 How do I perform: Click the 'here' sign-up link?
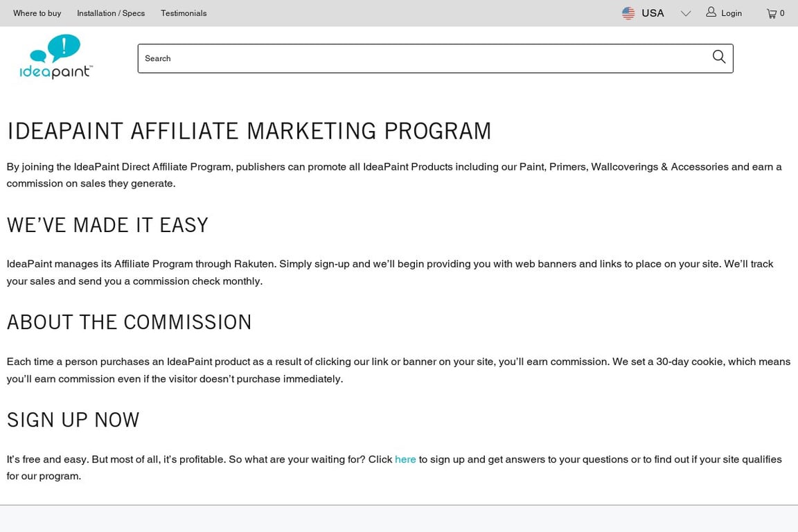tap(405, 459)
